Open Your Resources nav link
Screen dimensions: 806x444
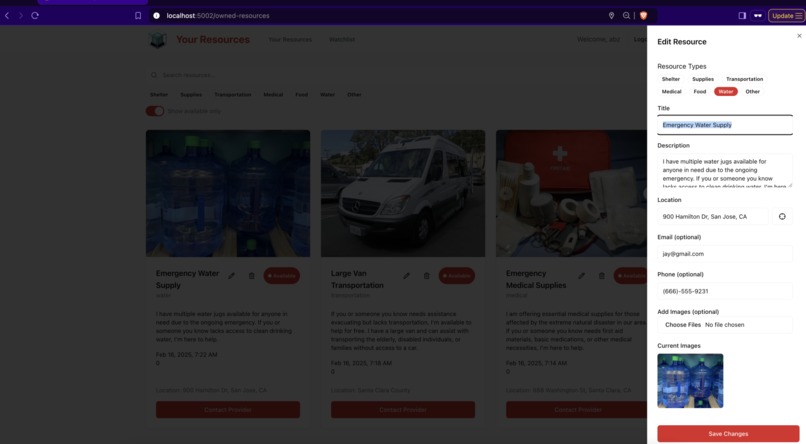point(290,40)
